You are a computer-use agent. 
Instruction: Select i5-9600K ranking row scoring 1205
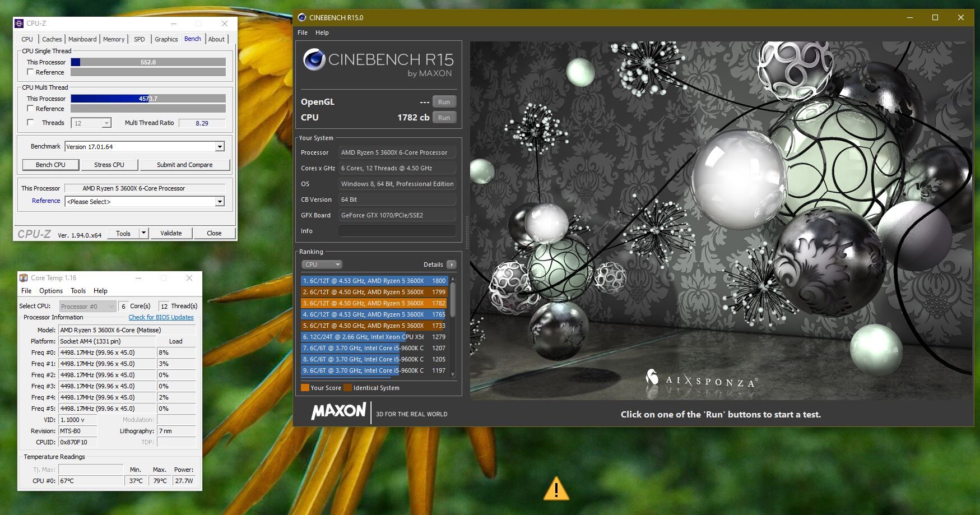point(374,359)
